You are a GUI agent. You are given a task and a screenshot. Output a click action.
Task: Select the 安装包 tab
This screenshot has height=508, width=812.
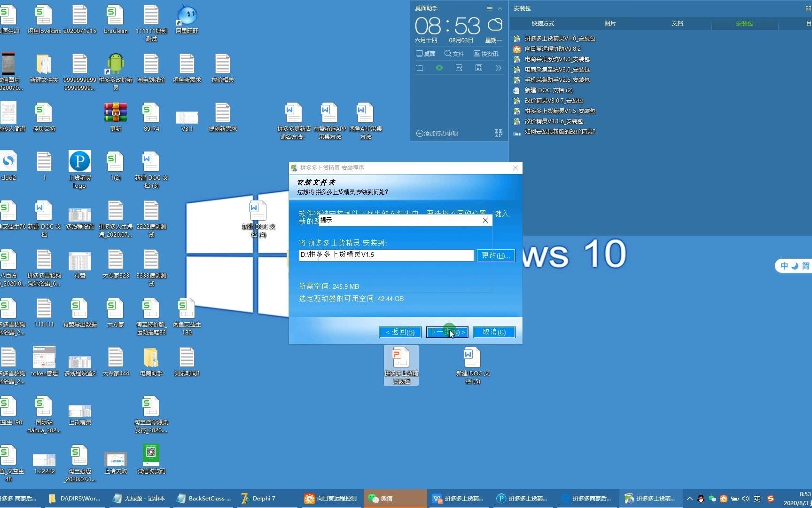[x=744, y=24]
